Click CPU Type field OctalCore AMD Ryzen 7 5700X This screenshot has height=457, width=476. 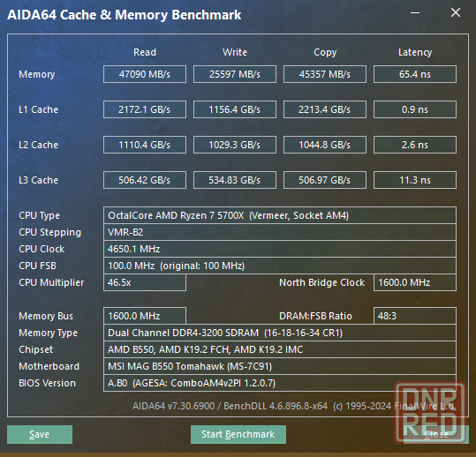pos(280,215)
